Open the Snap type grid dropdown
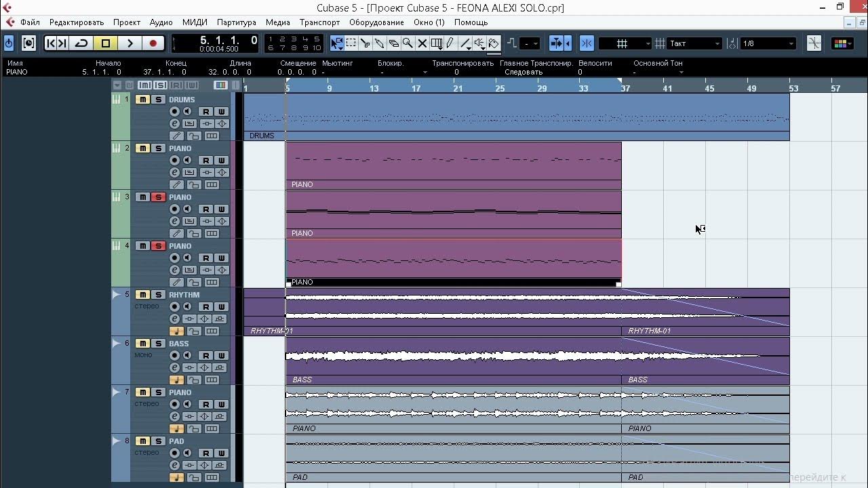The height and width of the screenshot is (488, 868). coord(625,43)
